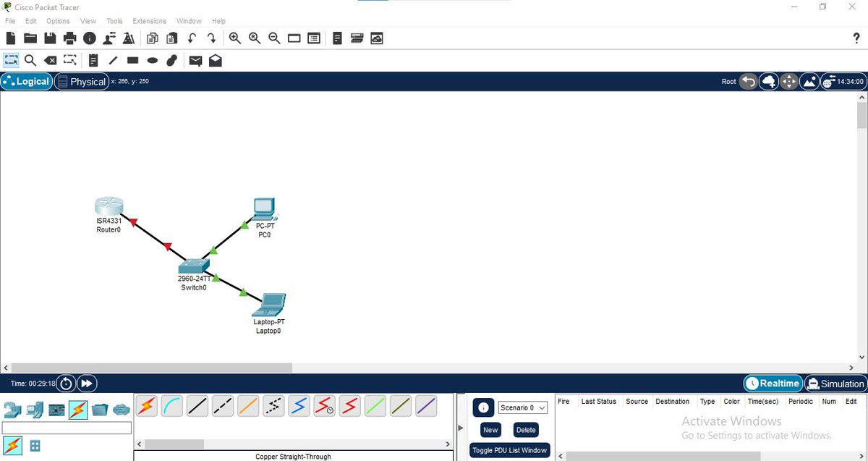Pick the orange Fiber cable
Image resolution: width=868 pixels, height=461 pixels.
click(x=248, y=407)
